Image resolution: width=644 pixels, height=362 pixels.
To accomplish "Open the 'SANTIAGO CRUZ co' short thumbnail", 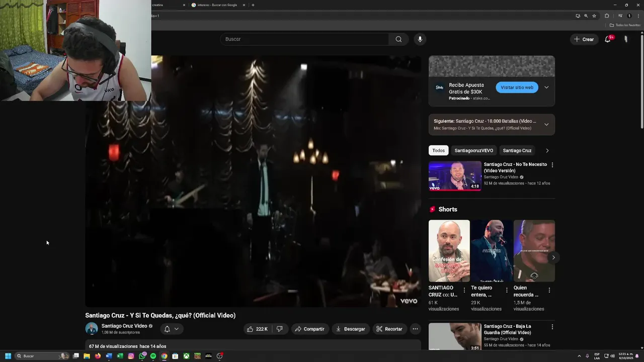I will 449,251.
